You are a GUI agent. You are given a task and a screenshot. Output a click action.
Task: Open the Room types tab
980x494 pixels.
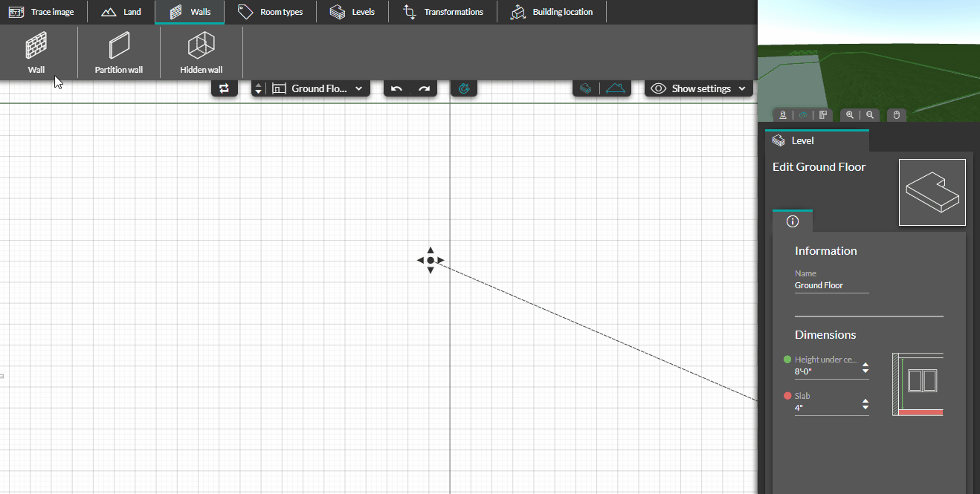click(271, 12)
